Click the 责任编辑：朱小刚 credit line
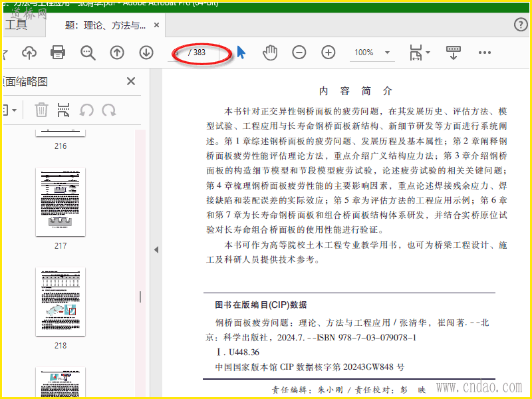 (307, 390)
